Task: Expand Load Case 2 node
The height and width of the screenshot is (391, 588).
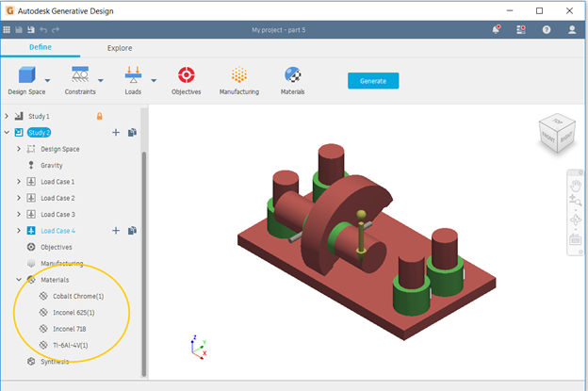Action: [x=19, y=198]
